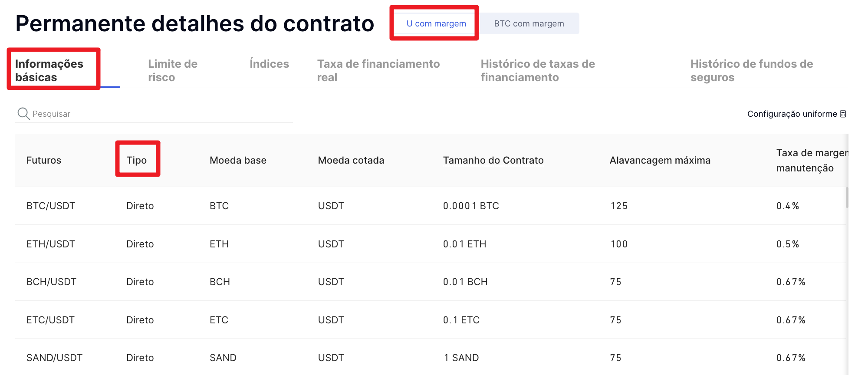Open the Limite de risco tab
Viewport: 868px width, 375px height.
(172, 70)
